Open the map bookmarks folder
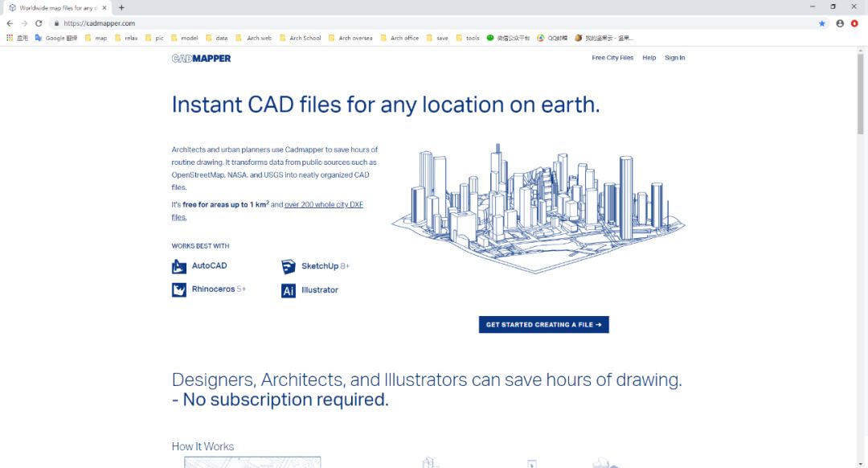The height and width of the screenshot is (468, 868). click(96, 39)
